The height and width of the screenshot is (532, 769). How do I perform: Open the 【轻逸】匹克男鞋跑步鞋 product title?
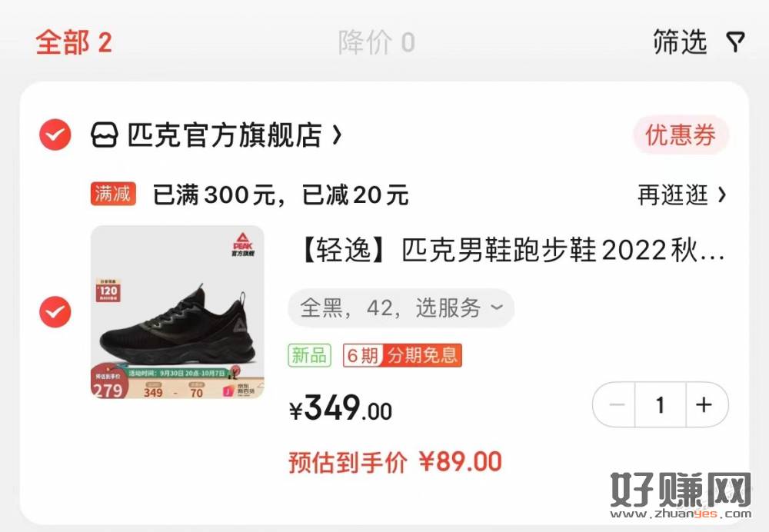pyautogui.click(x=511, y=250)
